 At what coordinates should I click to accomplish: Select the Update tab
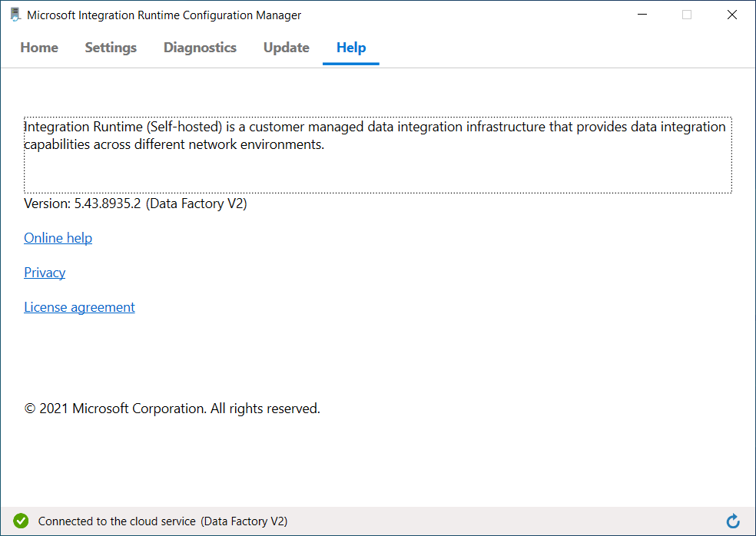point(287,48)
